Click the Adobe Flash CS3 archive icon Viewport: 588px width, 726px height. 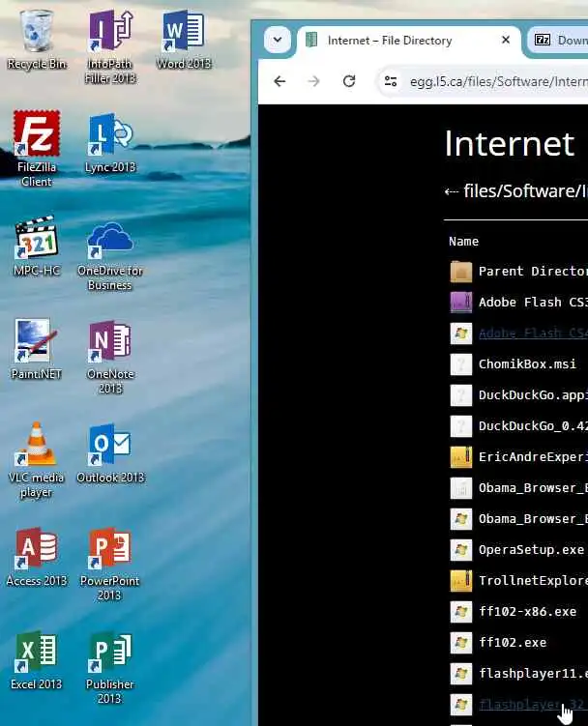coord(461,303)
